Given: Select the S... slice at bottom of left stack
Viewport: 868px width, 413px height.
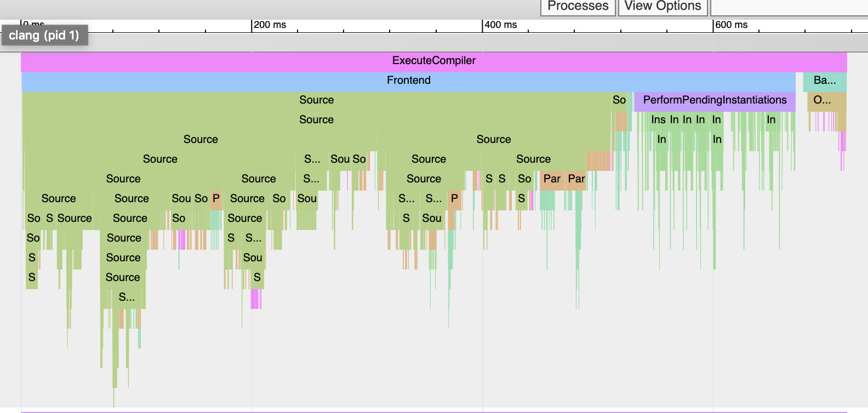Looking at the screenshot, I should (127, 297).
